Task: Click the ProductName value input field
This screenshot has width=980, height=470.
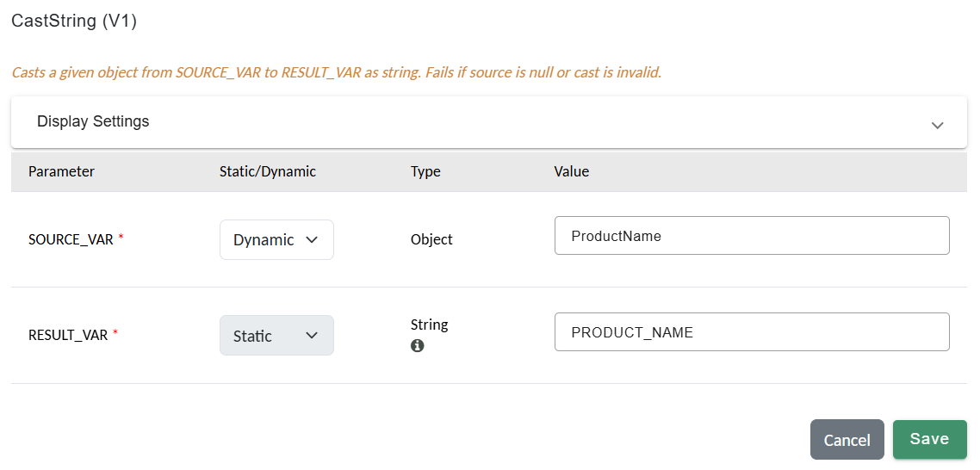Action: [751, 236]
